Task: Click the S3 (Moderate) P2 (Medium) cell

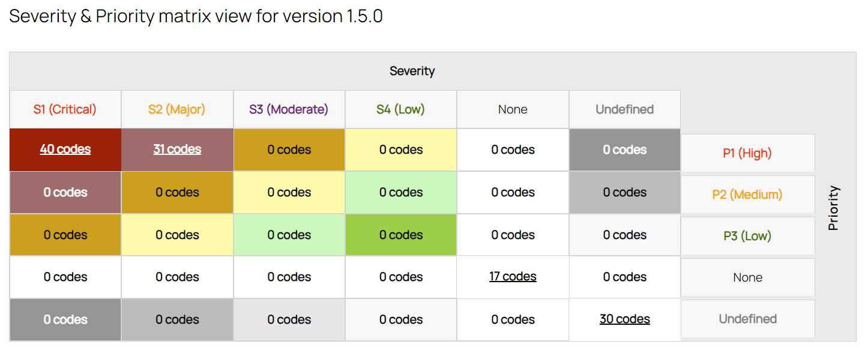Action: pyautogui.click(x=289, y=193)
